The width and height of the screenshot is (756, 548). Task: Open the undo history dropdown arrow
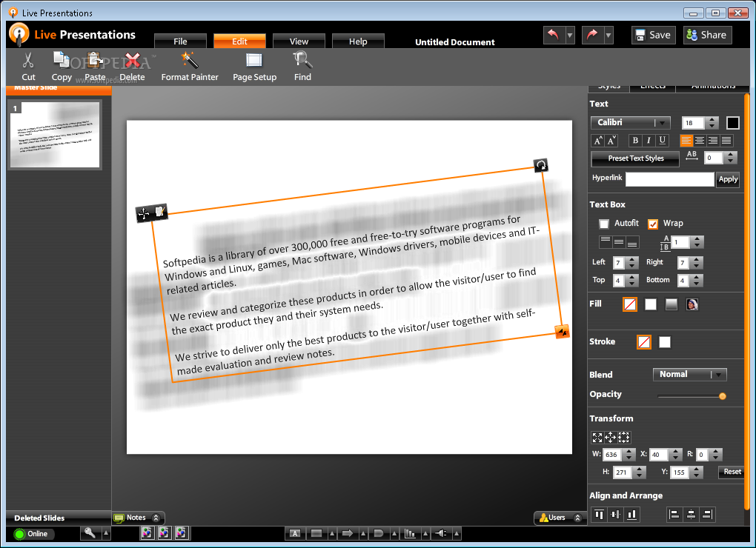[x=570, y=35]
